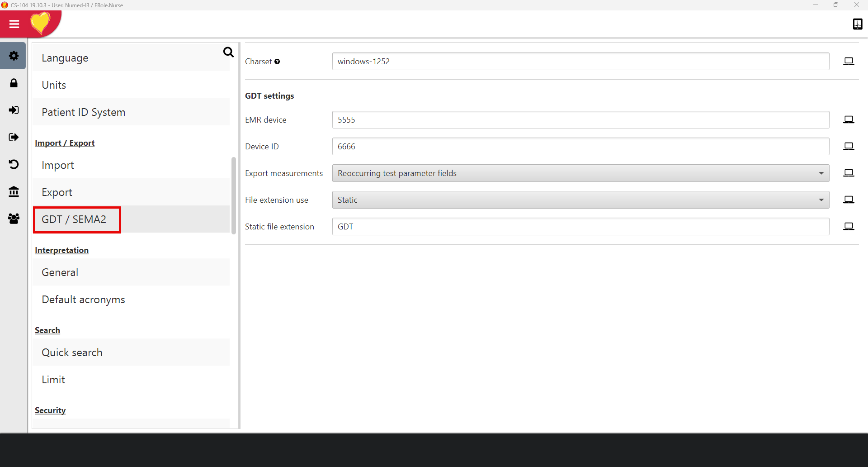The height and width of the screenshot is (467, 868).
Task: Open the Patient ID System settings
Action: 84,112
